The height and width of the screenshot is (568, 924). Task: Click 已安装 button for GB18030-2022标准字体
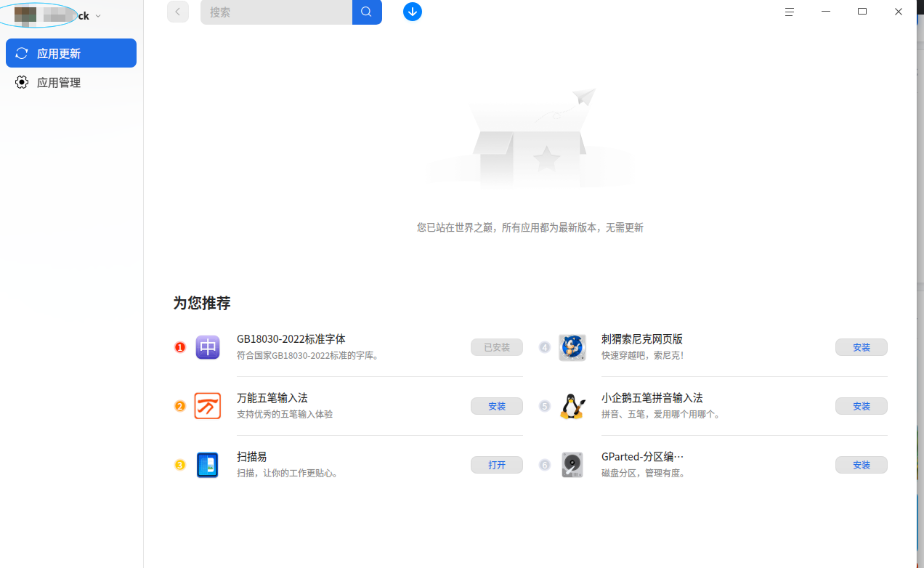coord(497,347)
